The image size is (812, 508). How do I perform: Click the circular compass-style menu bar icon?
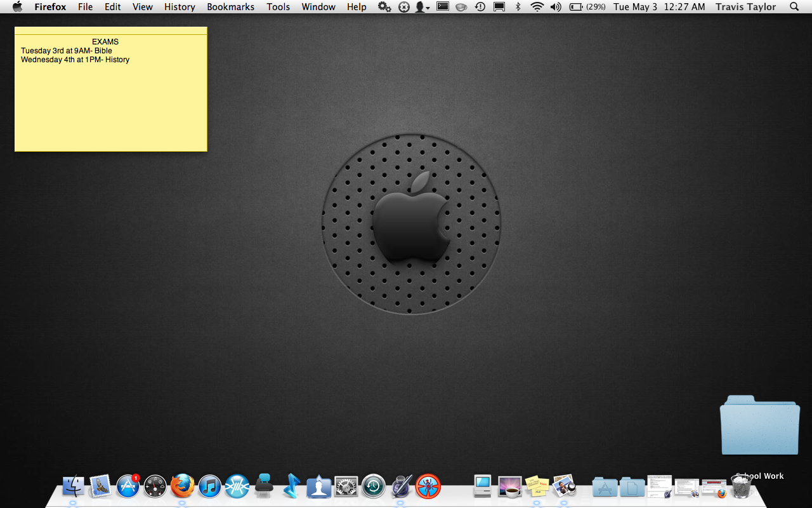[404, 7]
